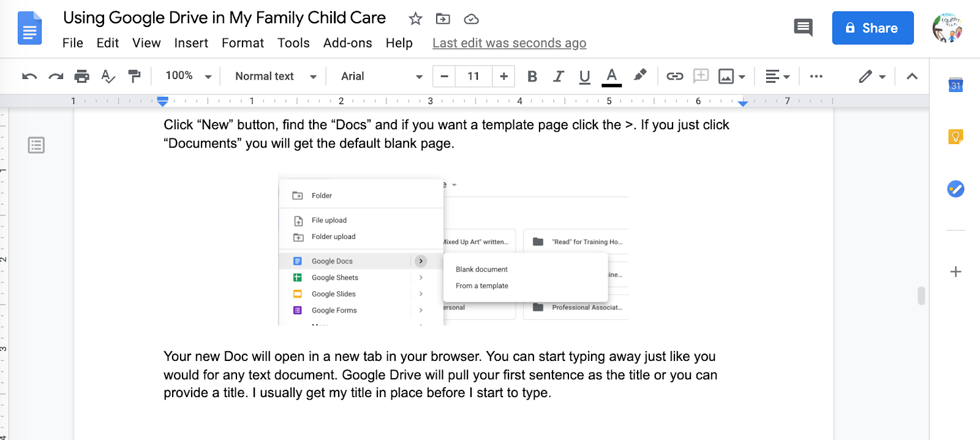This screenshot has width=980, height=440.
Task: Click 'Google Forms' in the embedded image
Action: (x=334, y=310)
